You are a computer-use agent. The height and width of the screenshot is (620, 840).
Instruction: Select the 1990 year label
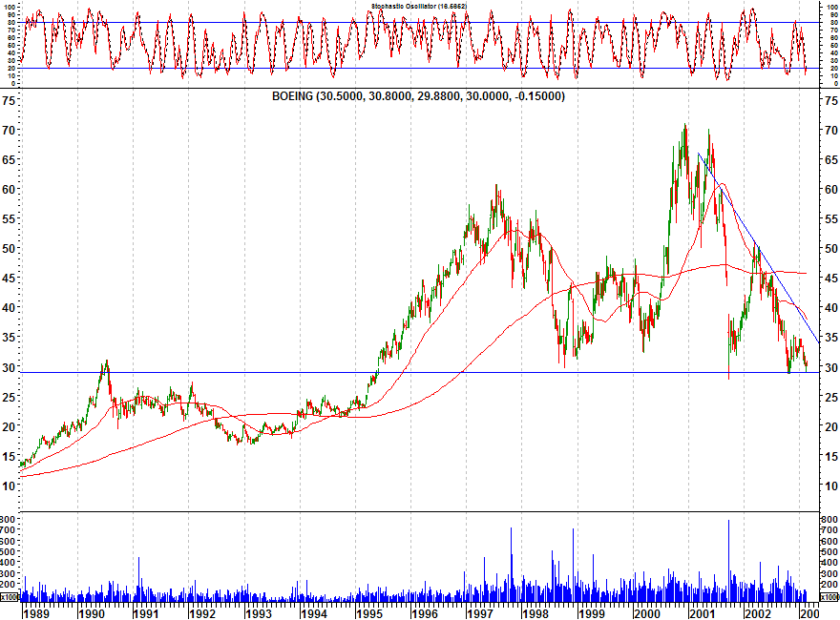point(92,613)
